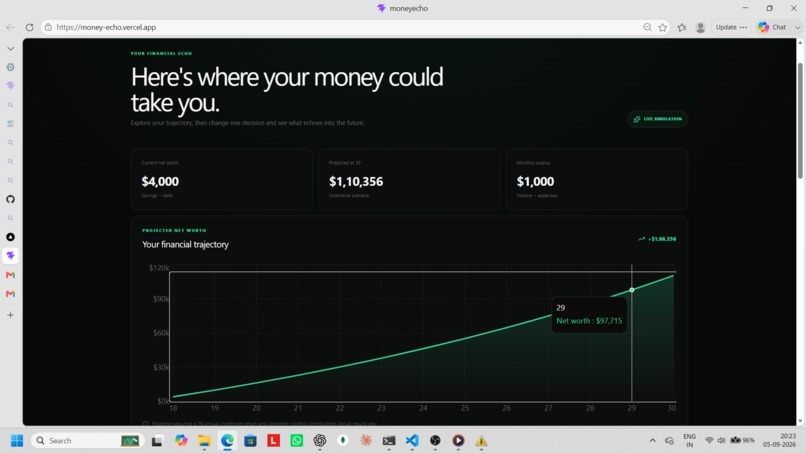Open the new tab plus button in sidebar
The width and height of the screenshot is (806, 453).
(10, 315)
